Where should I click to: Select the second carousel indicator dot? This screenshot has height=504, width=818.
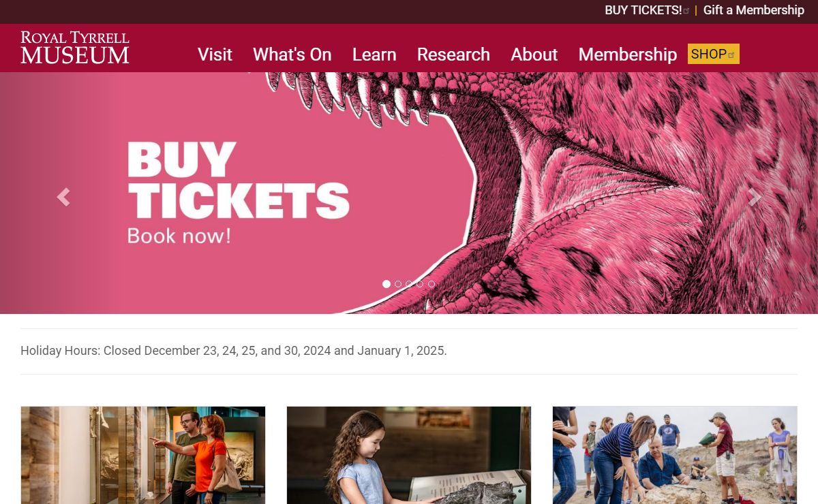point(398,284)
